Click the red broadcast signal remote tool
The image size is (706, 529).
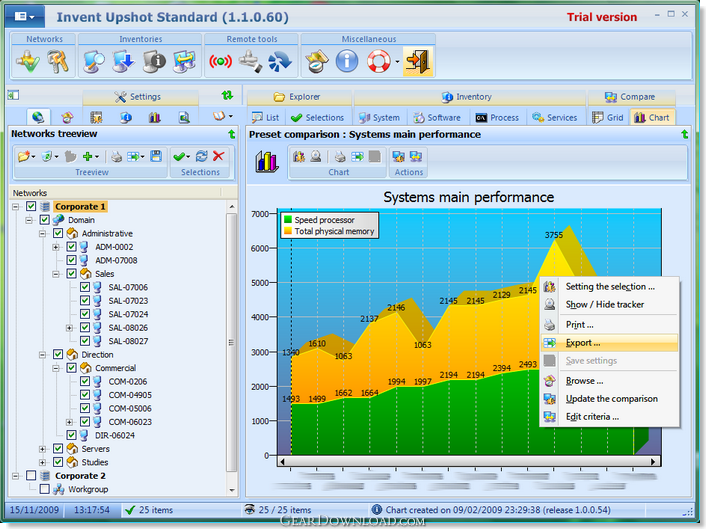coord(220,61)
